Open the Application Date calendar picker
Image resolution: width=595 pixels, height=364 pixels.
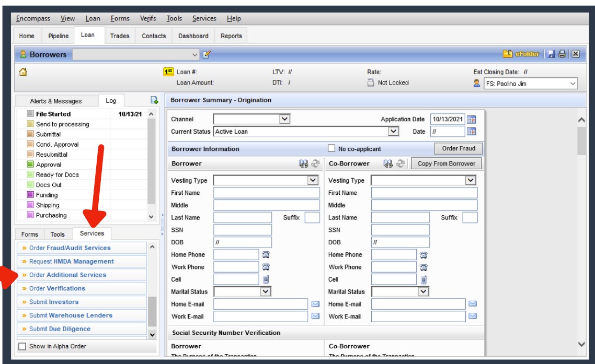click(471, 120)
